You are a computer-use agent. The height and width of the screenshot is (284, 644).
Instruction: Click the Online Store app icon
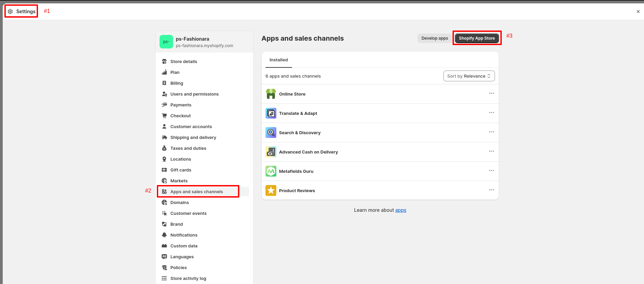point(271,94)
